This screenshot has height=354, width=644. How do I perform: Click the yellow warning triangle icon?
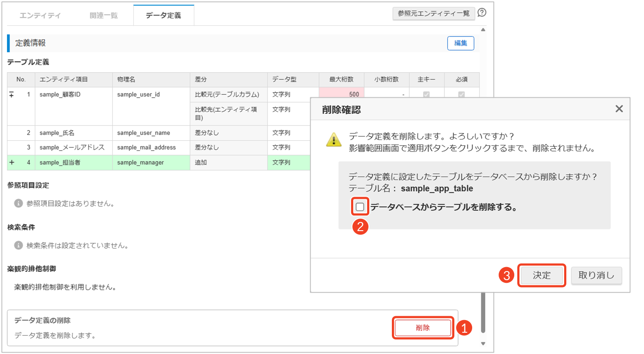click(333, 140)
